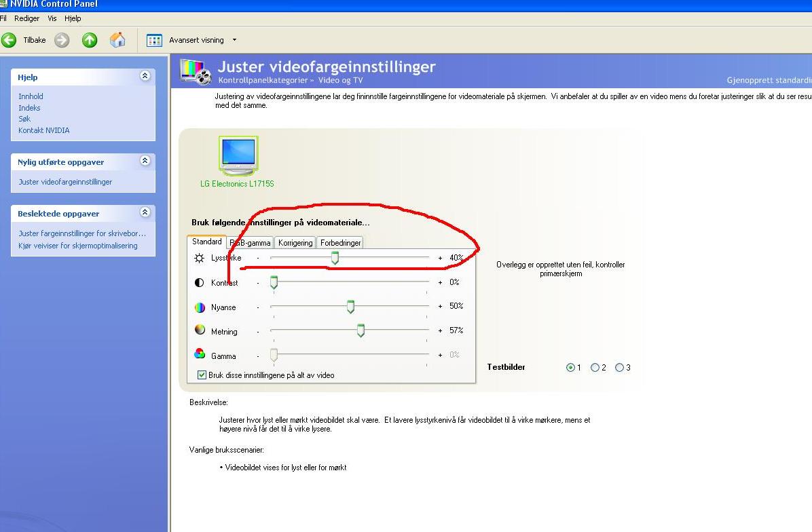This screenshot has width=812, height=532.
Task: Open the Avansert visning dropdown arrow
Action: coord(235,40)
